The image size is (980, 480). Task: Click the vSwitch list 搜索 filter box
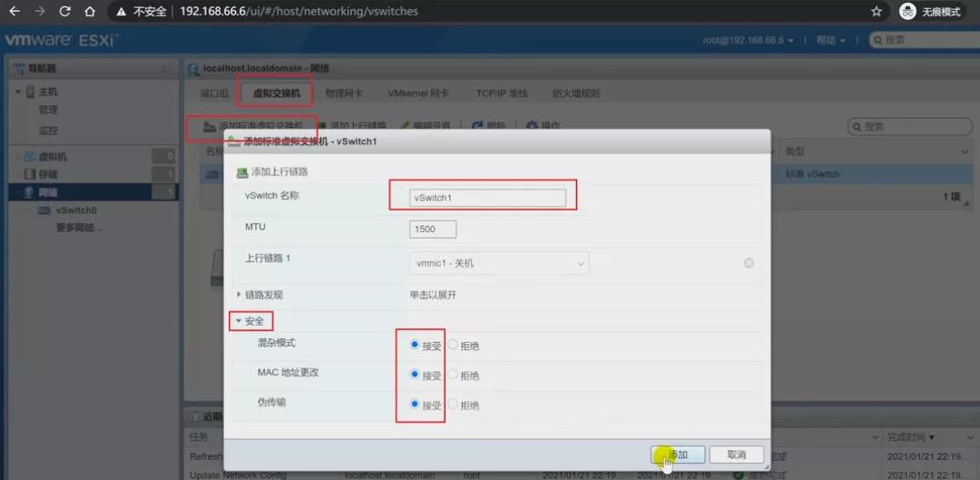point(908,127)
